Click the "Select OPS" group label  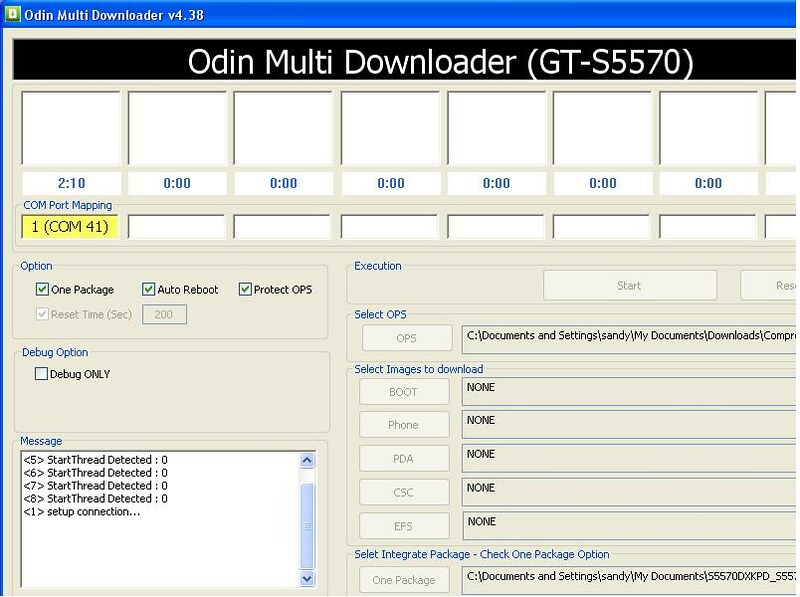click(x=381, y=314)
